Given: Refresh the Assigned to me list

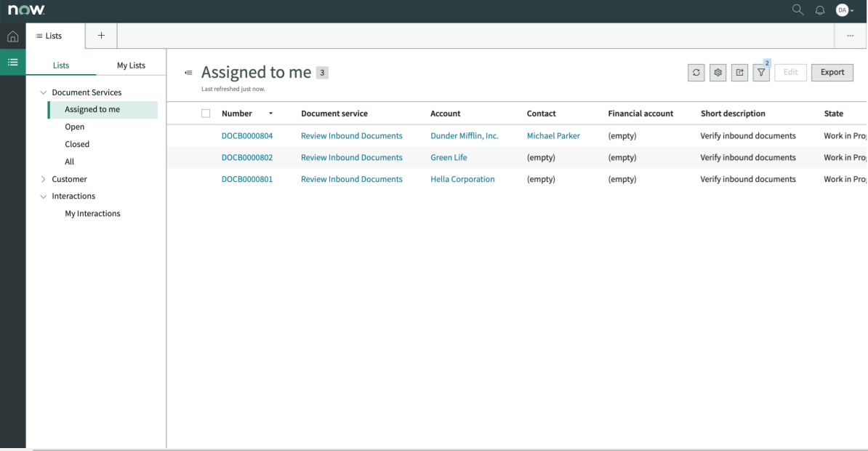Looking at the screenshot, I should [696, 72].
